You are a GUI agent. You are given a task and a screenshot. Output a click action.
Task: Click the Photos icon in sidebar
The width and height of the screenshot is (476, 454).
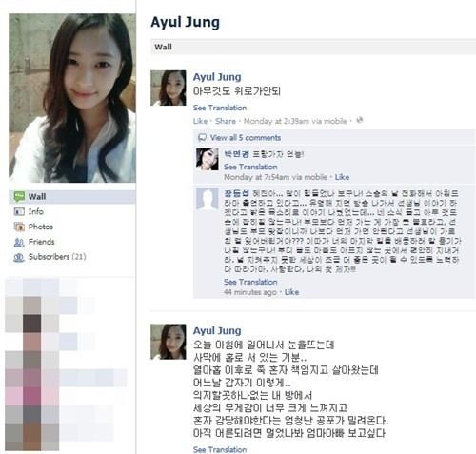pyautogui.click(x=19, y=227)
